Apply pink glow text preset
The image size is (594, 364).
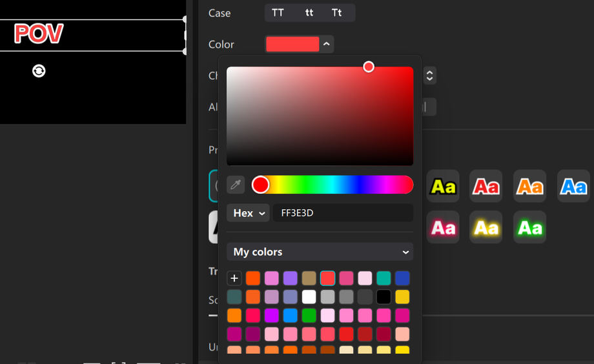click(x=443, y=227)
